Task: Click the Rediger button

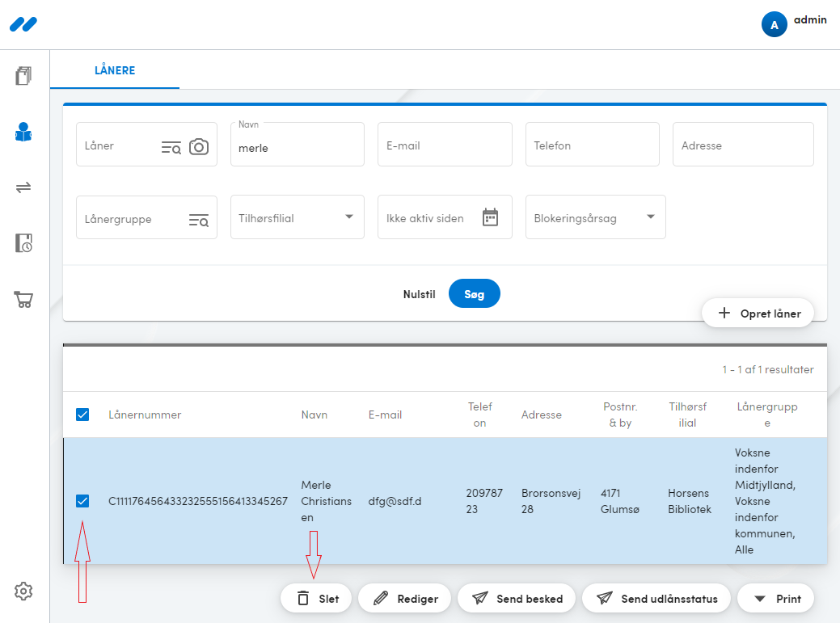Action: [x=404, y=599]
